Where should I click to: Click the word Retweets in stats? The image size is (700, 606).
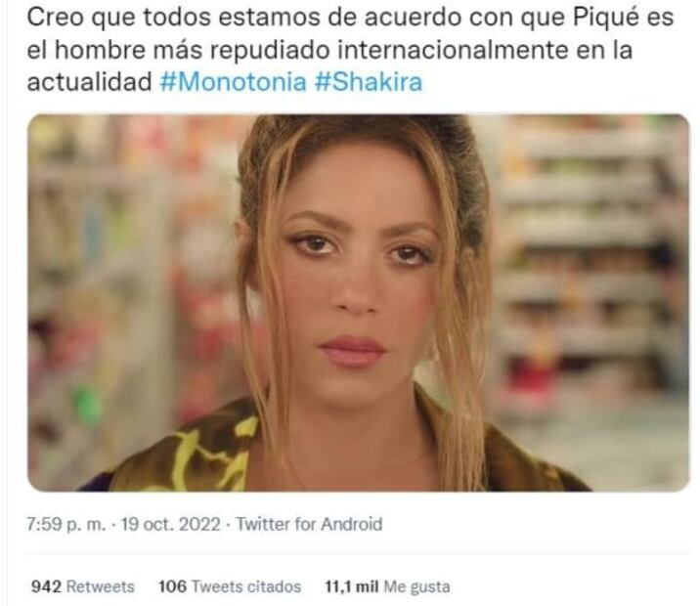click(100, 586)
